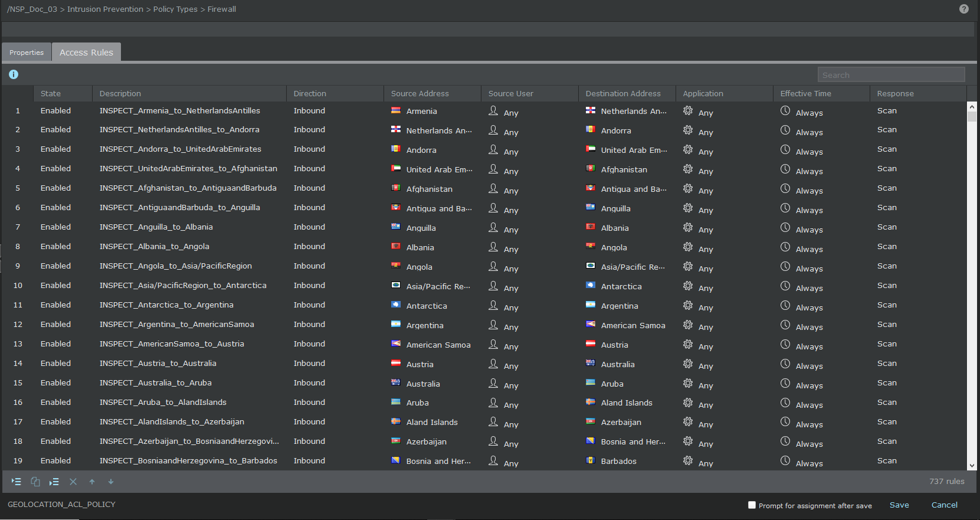Switch to the Properties tab

click(x=27, y=53)
